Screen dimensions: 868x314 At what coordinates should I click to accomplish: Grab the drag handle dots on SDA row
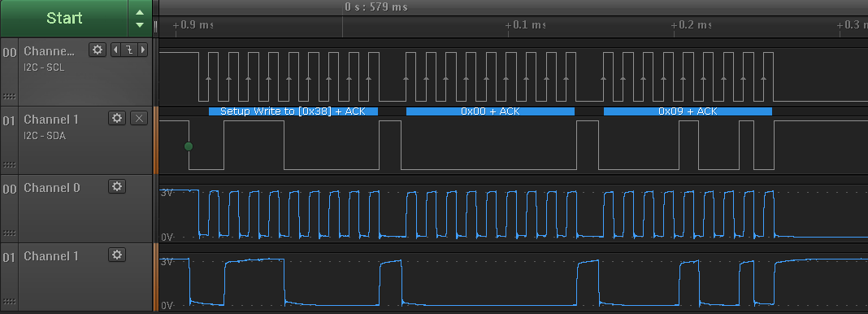click(9, 164)
